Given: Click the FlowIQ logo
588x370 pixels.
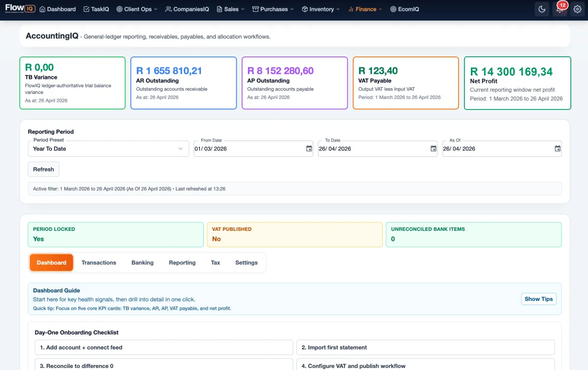Looking at the screenshot, I should point(20,8).
